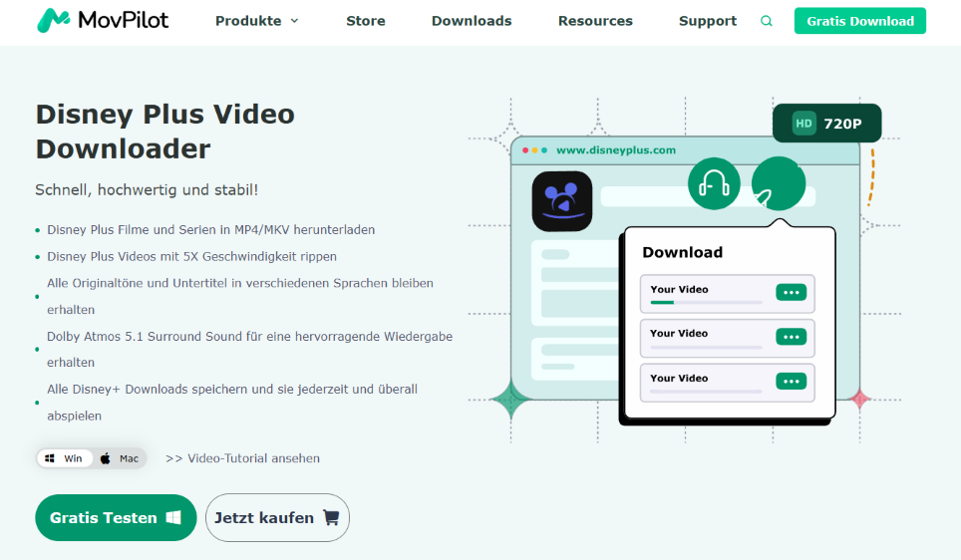This screenshot has height=560, width=961.
Task: Click first Your Video progress bar
Action: tap(706, 302)
